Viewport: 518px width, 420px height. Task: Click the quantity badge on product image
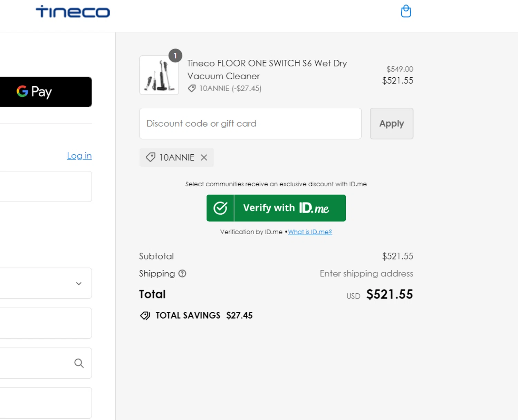coord(175,56)
